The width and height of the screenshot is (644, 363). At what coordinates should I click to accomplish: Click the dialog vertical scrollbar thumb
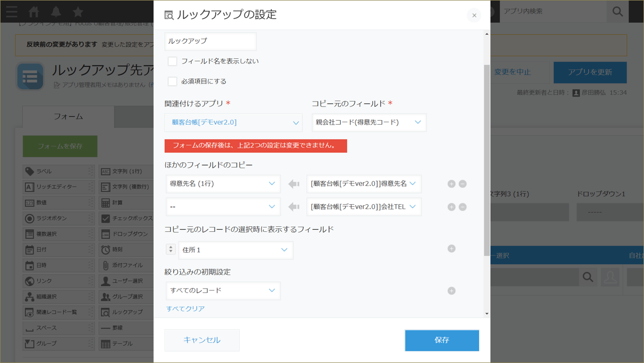coord(486,160)
